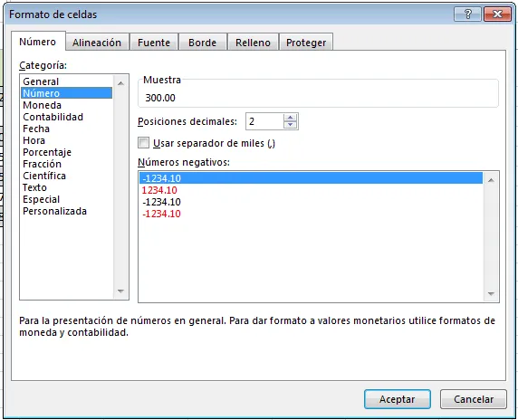
Task: Click negative numbers list scroll down arrow
Action: click(491, 293)
